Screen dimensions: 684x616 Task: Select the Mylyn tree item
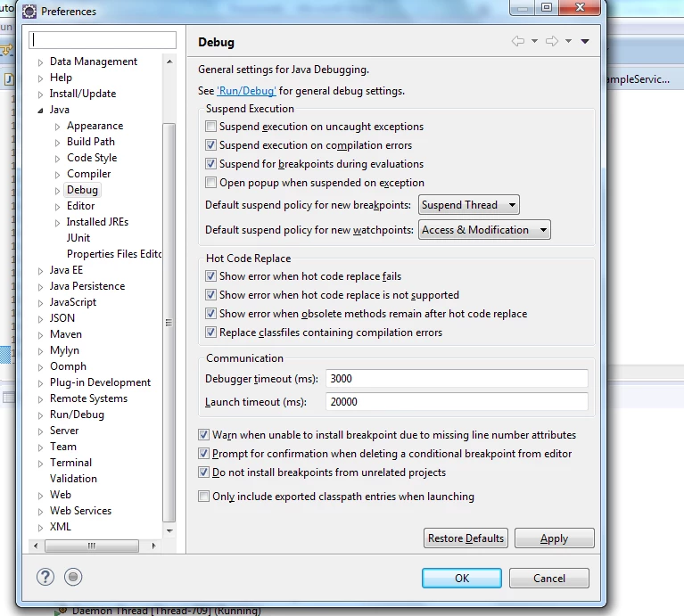64,350
